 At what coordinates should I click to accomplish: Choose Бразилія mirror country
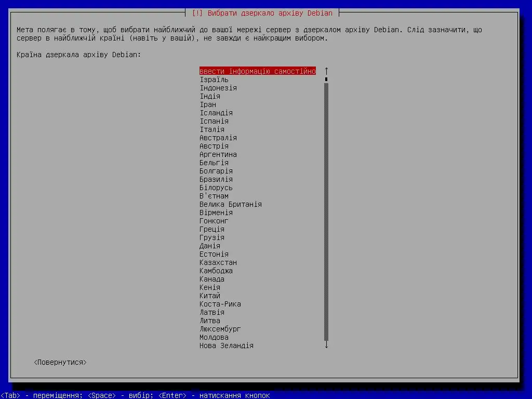coord(216,179)
